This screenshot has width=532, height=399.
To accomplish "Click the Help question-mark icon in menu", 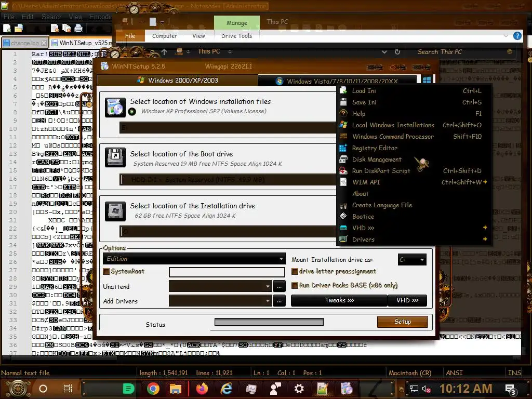I will point(343,113).
